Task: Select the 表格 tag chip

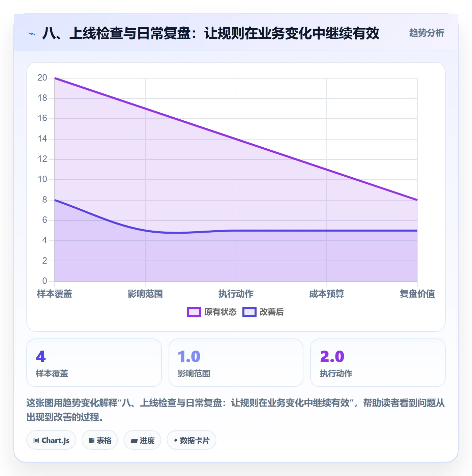Action: (x=100, y=440)
